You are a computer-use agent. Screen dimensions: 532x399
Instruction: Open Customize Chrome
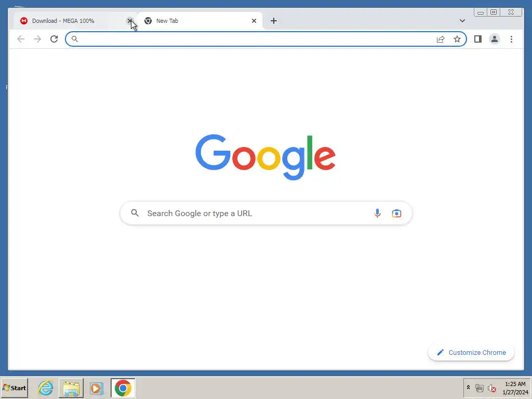pyautogui.click(x=471, y=353)
